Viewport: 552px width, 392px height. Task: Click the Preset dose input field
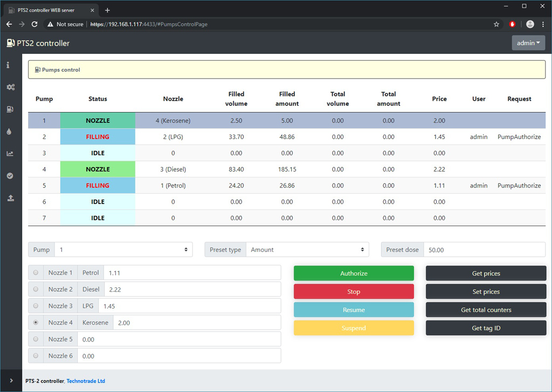(484, 250)
